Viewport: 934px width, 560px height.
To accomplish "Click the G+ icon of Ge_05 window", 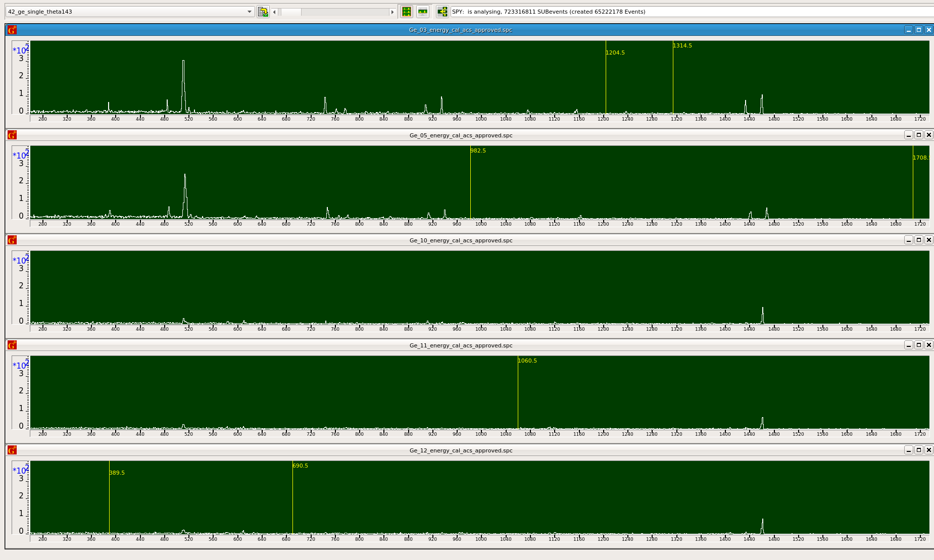I will tap(12, 135).
